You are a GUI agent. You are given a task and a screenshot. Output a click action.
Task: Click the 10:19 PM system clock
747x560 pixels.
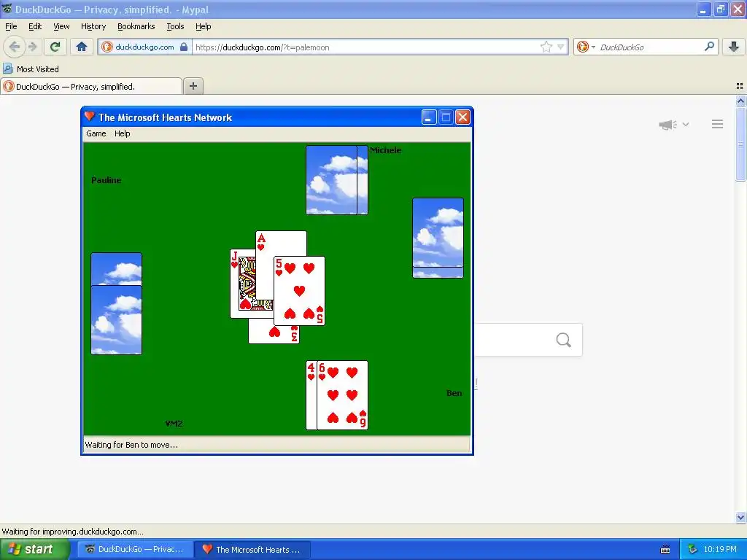(x=720, y=550)
